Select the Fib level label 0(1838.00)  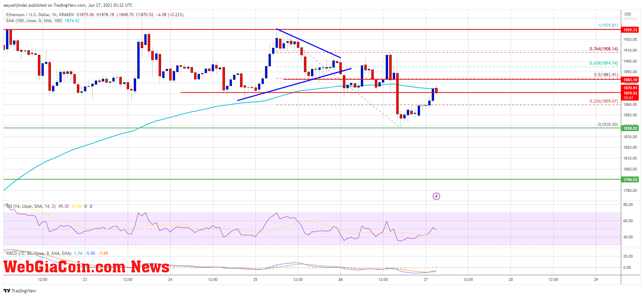click(608, 124)
